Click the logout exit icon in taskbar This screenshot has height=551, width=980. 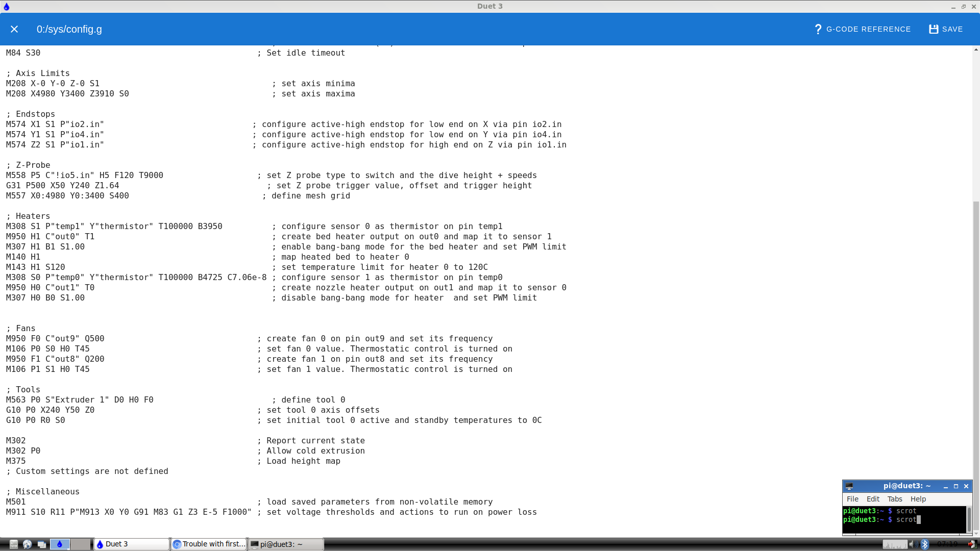(972, 544)
